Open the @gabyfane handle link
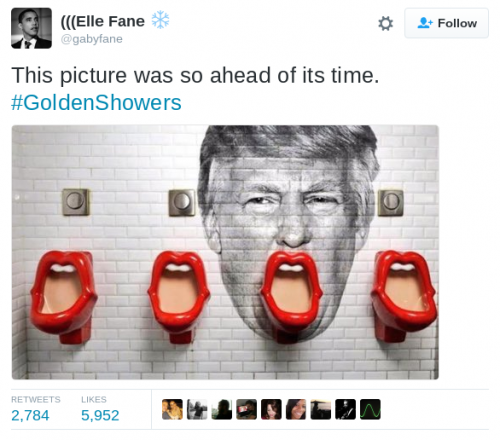 tap(92, 39)
